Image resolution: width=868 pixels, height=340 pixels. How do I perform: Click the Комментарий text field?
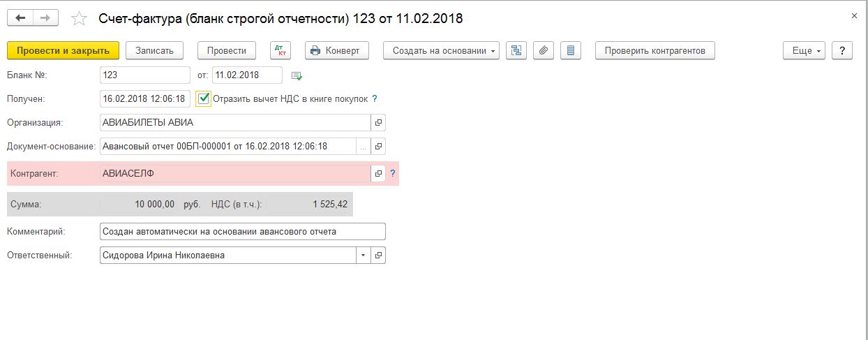point(242,231)
